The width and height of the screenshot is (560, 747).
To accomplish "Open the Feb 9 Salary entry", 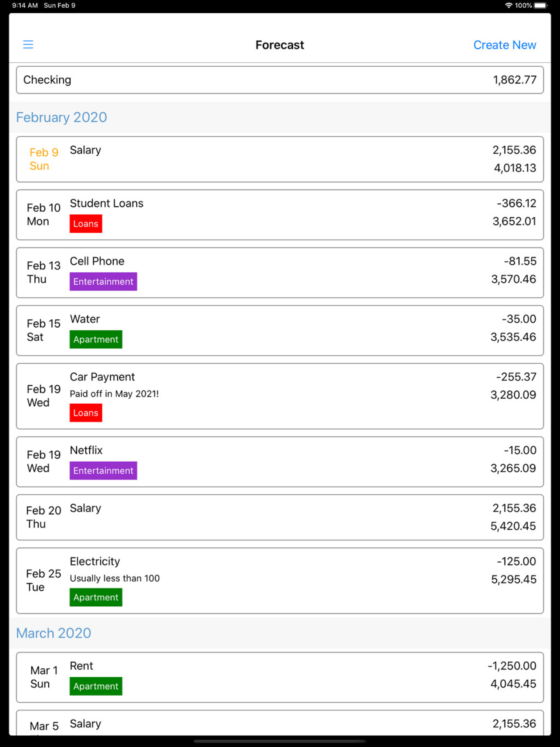I will [x=280, y=159].
